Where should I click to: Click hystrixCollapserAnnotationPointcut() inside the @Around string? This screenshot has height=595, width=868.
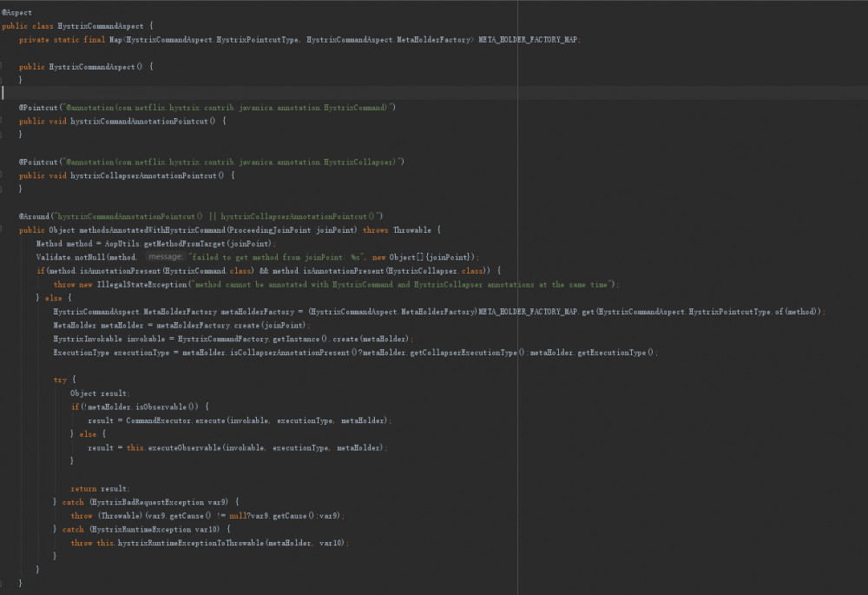298,216
